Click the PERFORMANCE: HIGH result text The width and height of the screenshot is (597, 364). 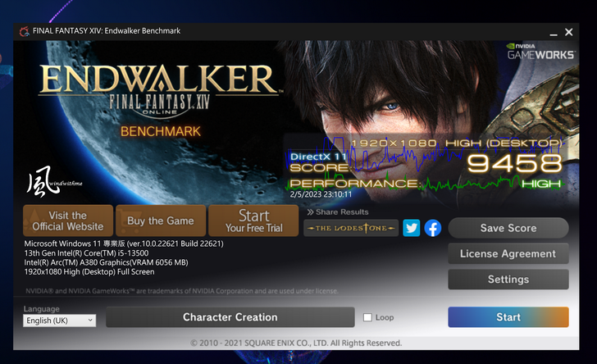coord(426,184)
